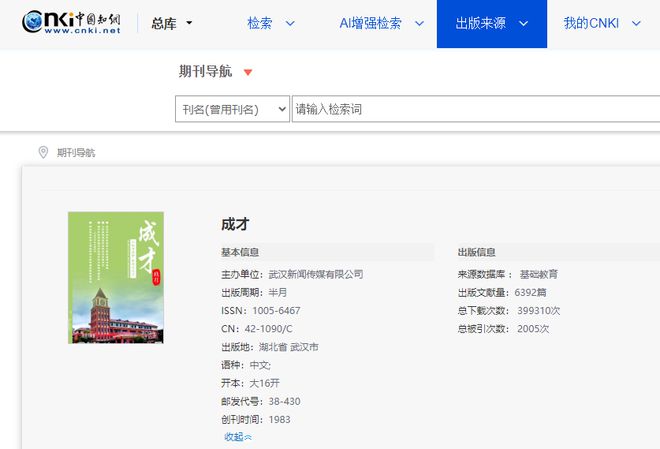This screenshot has height=449, width=660.
Task: Click the 开本 大16开 entry
Action: 250,383
